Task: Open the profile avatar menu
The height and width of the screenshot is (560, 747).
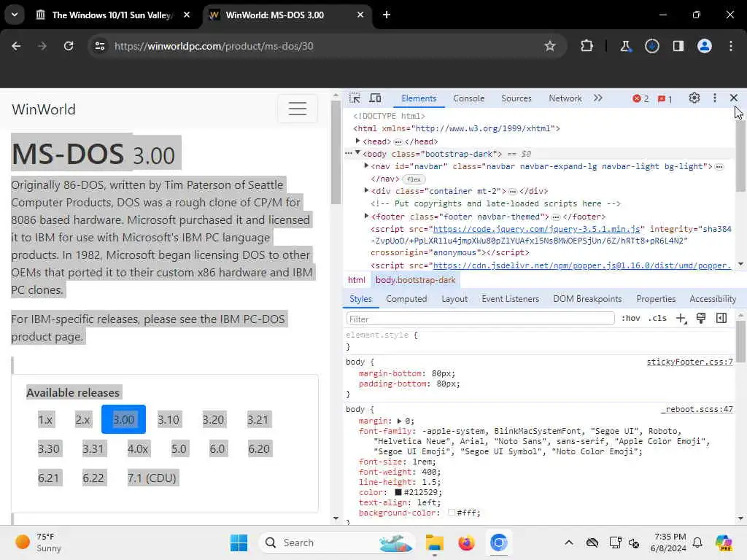Action: (705, 46)
